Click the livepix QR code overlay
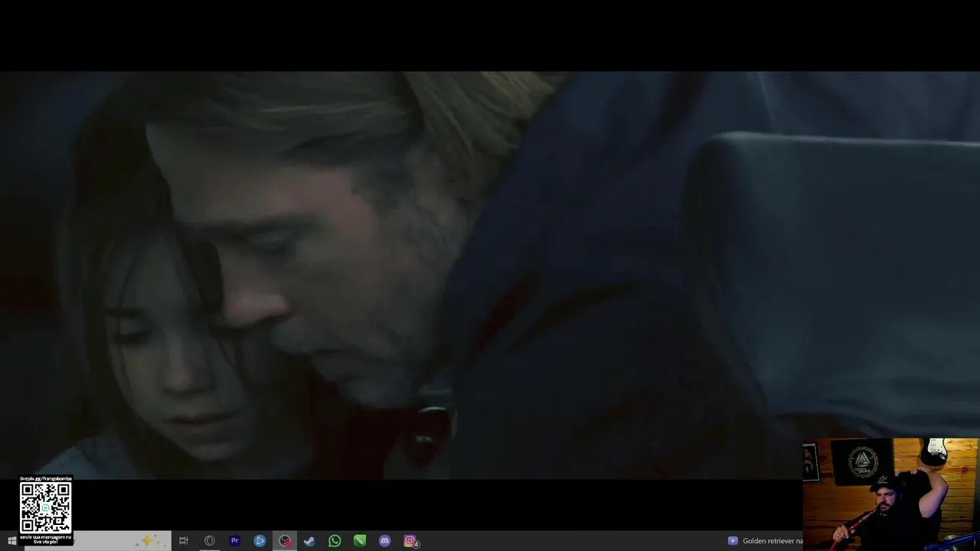Image resolution: width=980 pixels, height=551 pixels. click(x=45, y=507)
